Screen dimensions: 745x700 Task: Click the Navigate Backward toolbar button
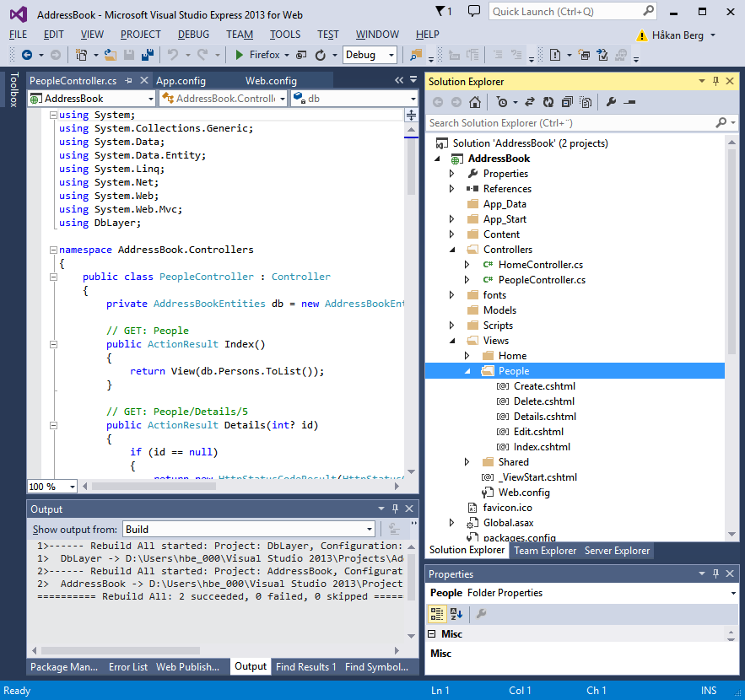pos(26,55)
